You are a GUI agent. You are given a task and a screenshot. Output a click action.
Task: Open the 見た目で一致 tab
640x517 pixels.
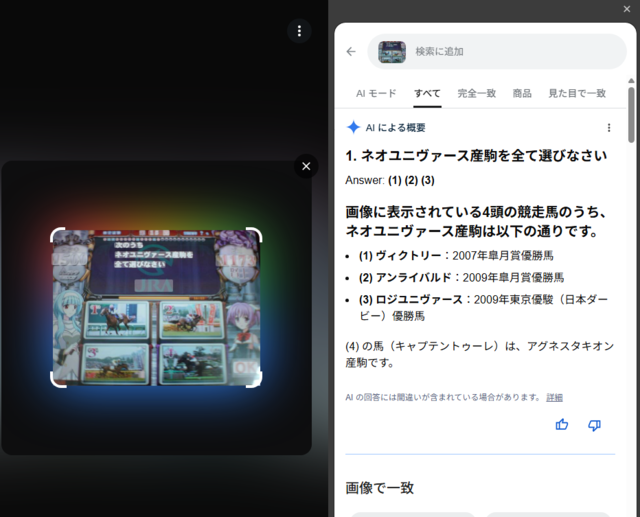577,93
